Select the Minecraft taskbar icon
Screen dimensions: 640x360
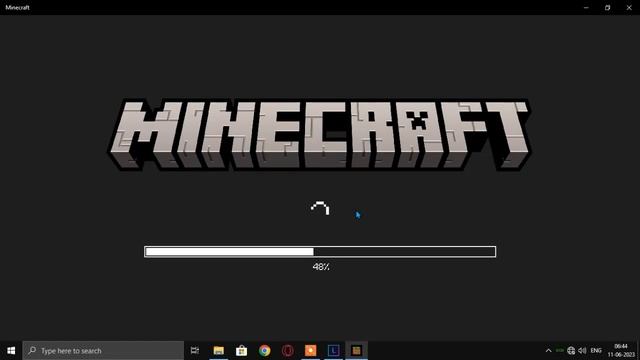click(356, 351)
